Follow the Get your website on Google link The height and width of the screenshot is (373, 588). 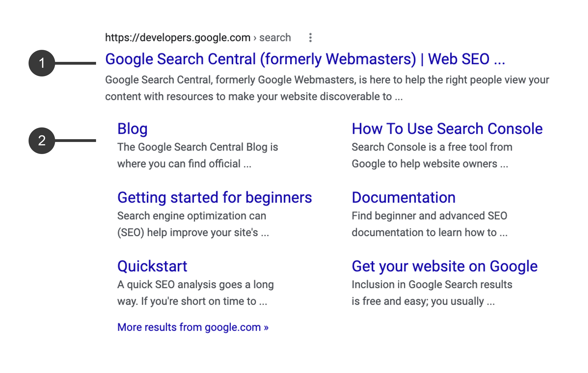444,266
